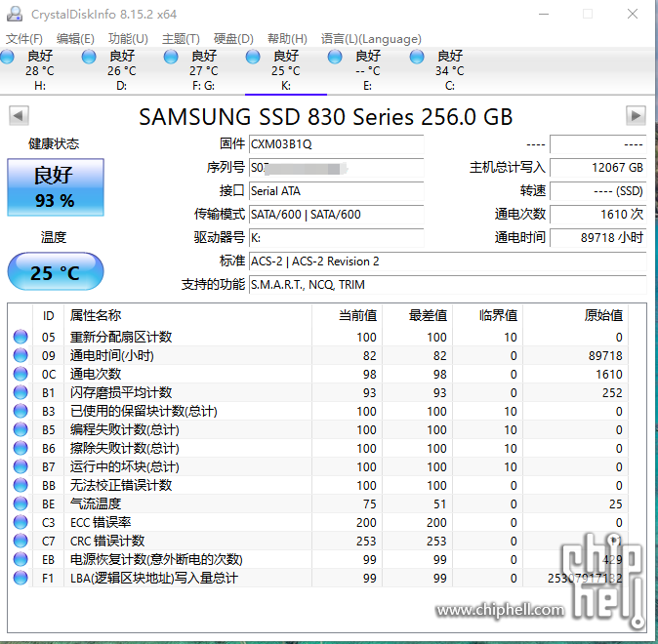Image resolution: width=658 pixels, height=644 pixels.
Task: Click supported features field S.M.A.R.T., NCQ, TRIM
Action: coord(447,285)
